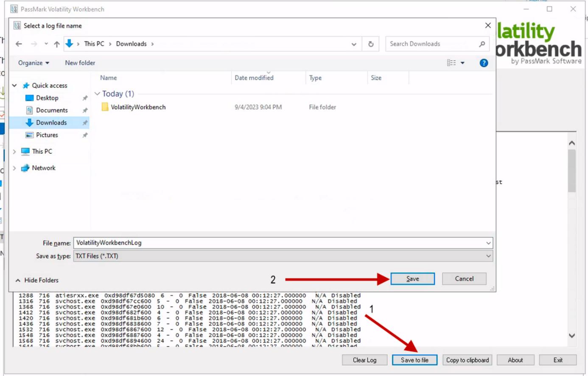The width and height of the screenshot is (588, 376).
Task: Click the PassMark Volatility Workbench title icon
Action: tap(14, 9)
